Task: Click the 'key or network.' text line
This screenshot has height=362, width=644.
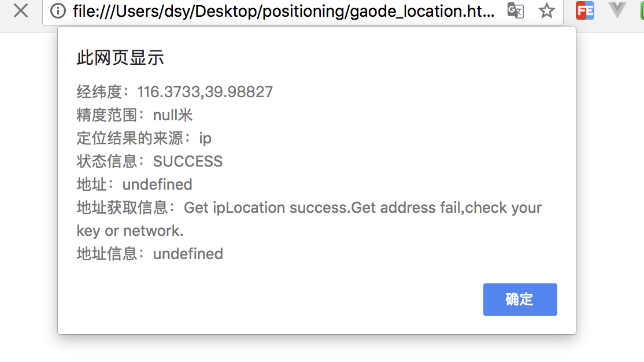Action: (x=130, y=231)
